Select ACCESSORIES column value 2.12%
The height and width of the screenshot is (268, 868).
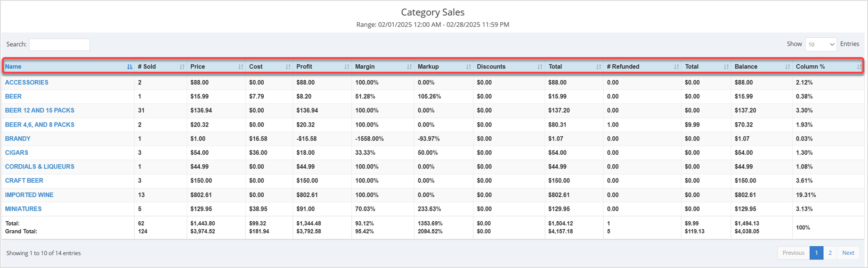click(804, 82)
